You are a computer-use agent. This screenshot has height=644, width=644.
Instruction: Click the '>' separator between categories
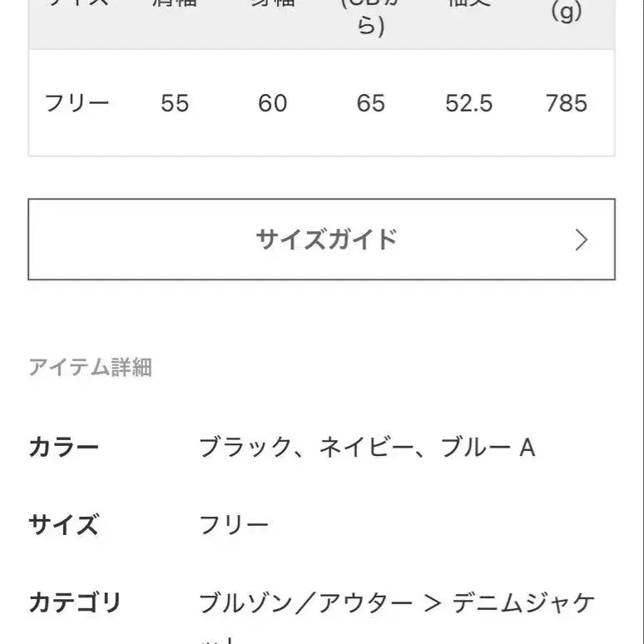point(432,602)
